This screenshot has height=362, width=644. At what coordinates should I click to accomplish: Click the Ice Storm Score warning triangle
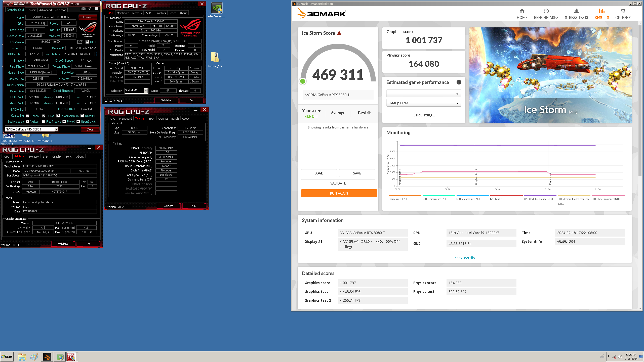pos(339,33)
